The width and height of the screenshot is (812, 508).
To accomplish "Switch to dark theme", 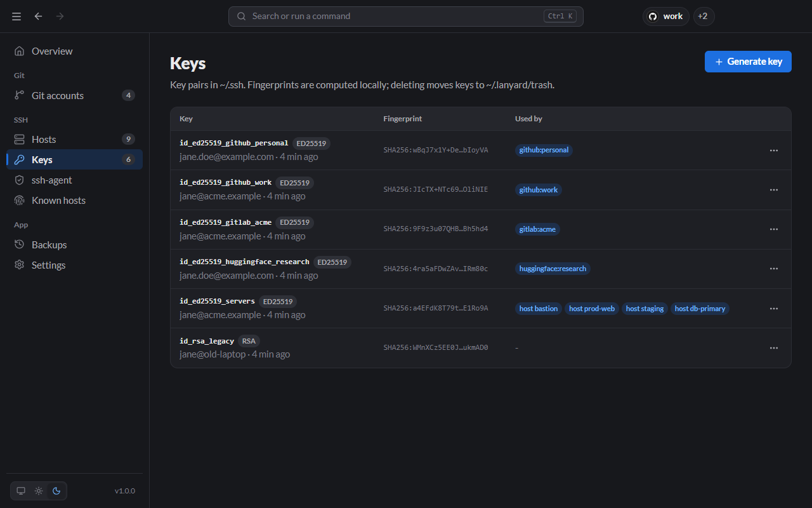I will pos(56,491).
